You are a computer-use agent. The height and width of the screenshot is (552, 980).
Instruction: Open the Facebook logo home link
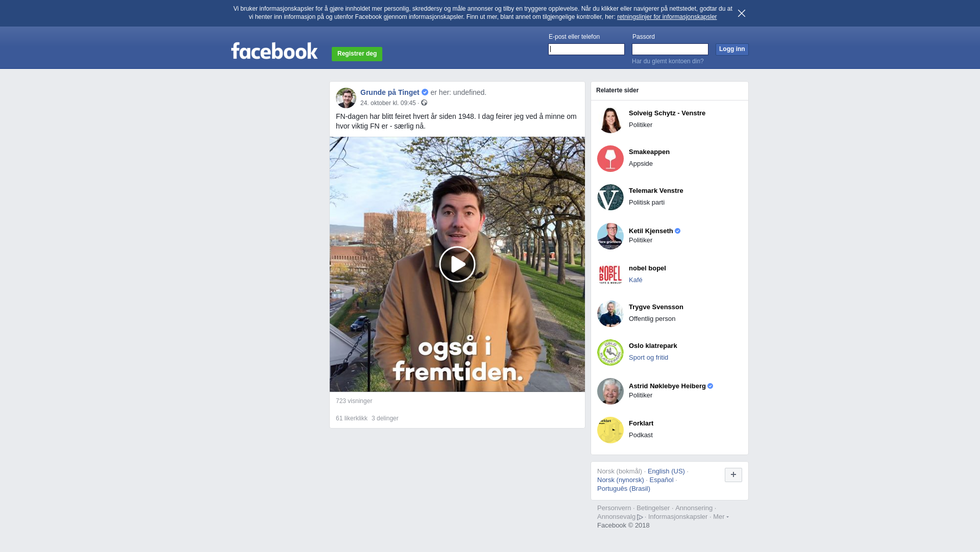tap(274, 51)
